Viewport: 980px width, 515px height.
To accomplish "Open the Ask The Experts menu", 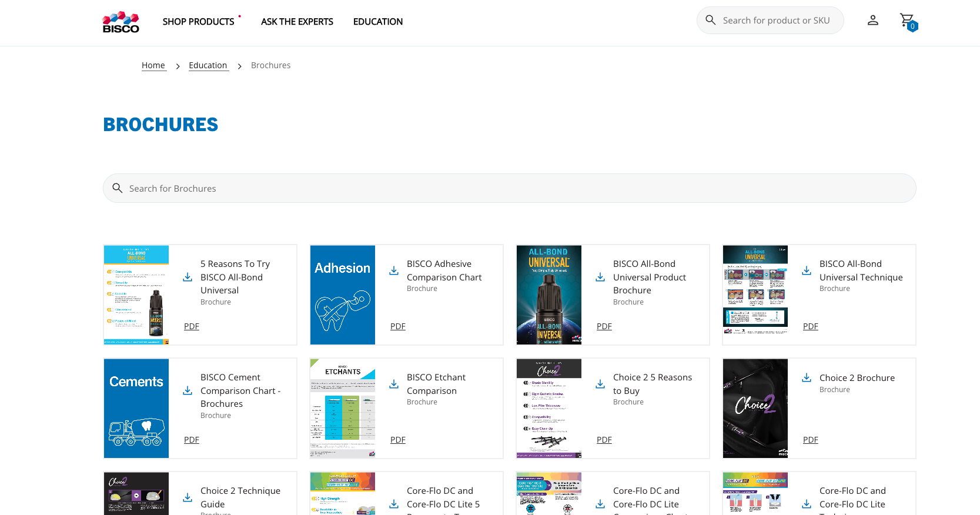I will pyautogui.click(x=297, y=22).
